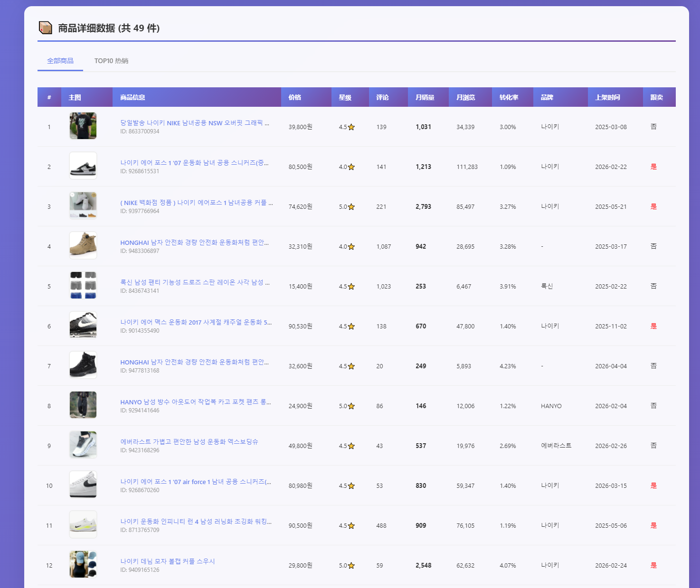The height and width of the screenshot is (588, 700).
Task: Open 나이키 에어 맥스 운동화 2017 link
Action: [196, 322]
